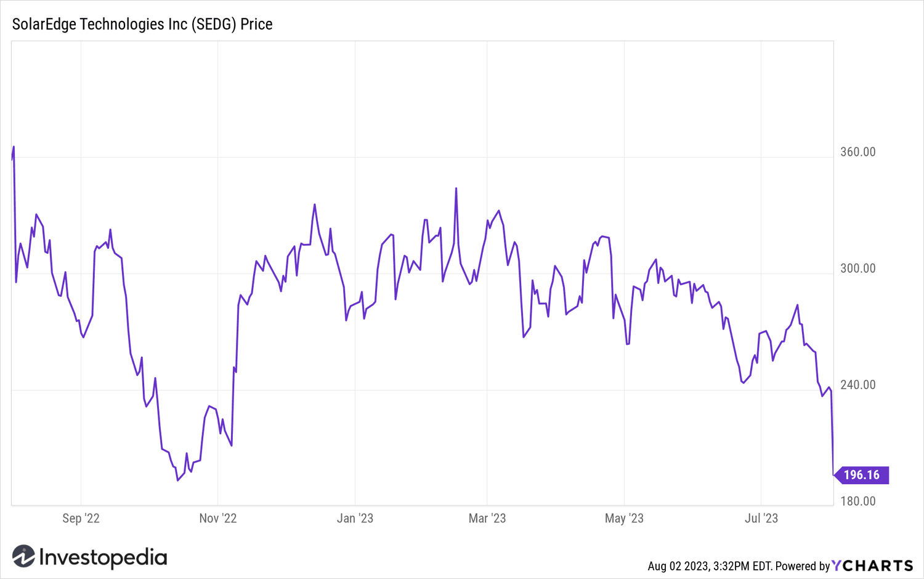Click the Jul '23 x-axis label
924x579 pixels.
tap(761, 518)
